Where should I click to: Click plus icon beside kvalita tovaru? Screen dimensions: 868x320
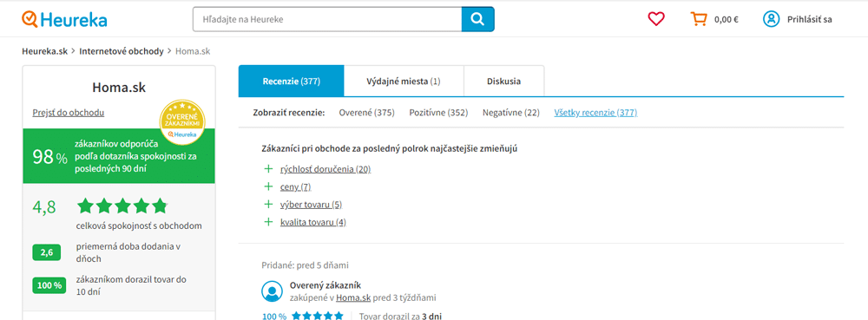point(269,222)
